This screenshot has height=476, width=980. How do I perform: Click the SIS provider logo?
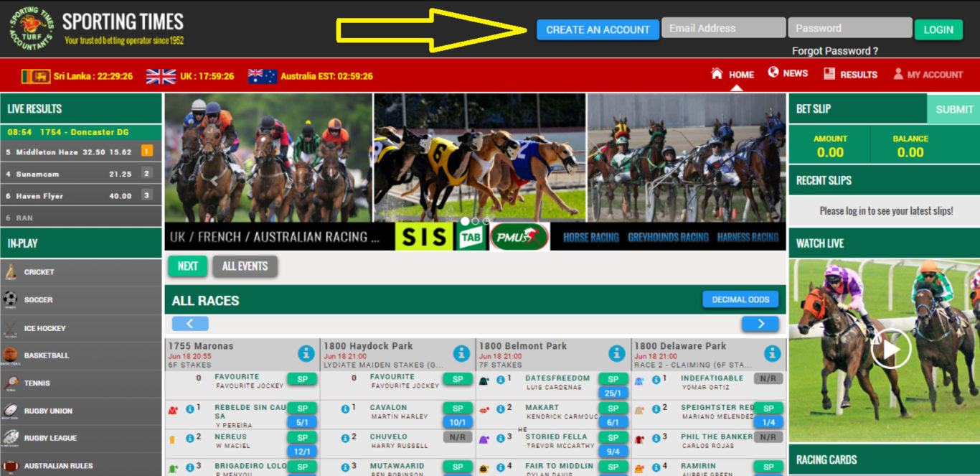coord(423,236)
